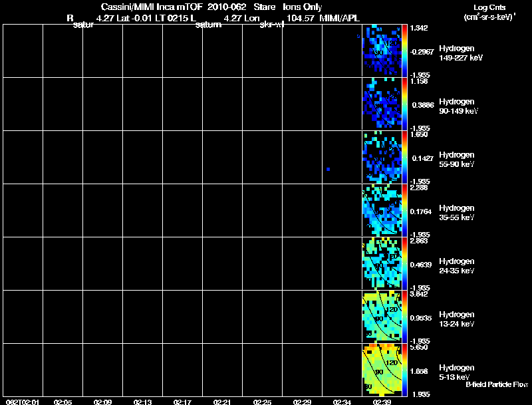This screenshot has width=532, height=405.
Task: Click the colorbar for Hydrogen 149-227 keV
Action: (x=404, y=51)
